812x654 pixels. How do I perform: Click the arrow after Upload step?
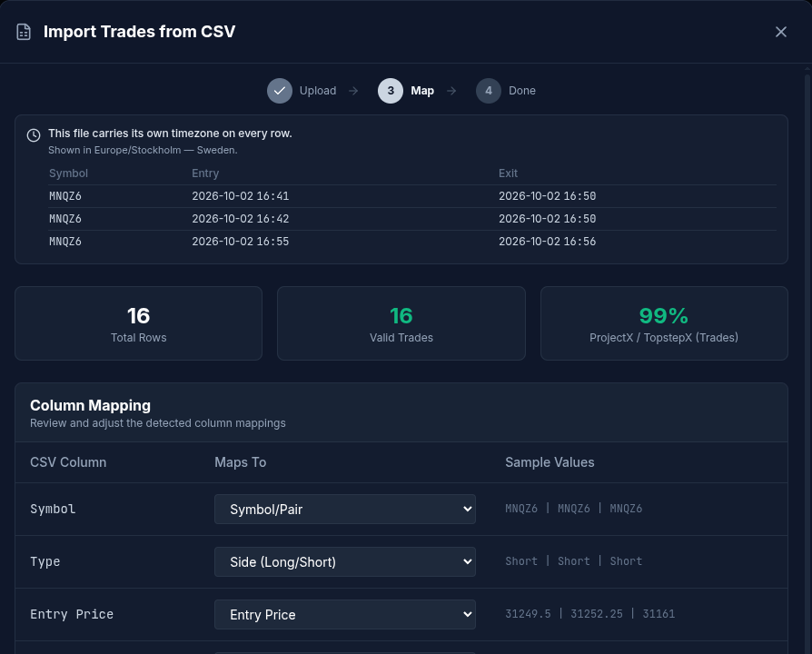(x=353, y=91)
